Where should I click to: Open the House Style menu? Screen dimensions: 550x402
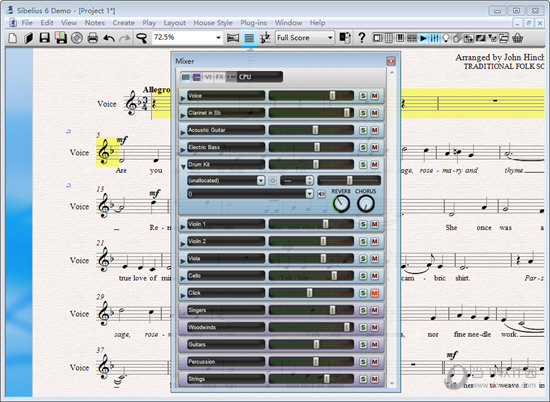pos(213,23)
